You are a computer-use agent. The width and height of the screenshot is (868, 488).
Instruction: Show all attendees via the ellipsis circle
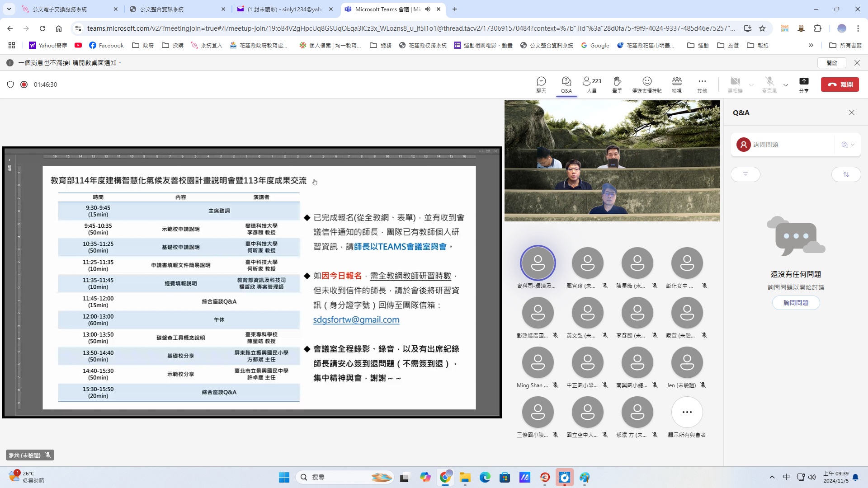pyautogui.click(x=687, y=412)
